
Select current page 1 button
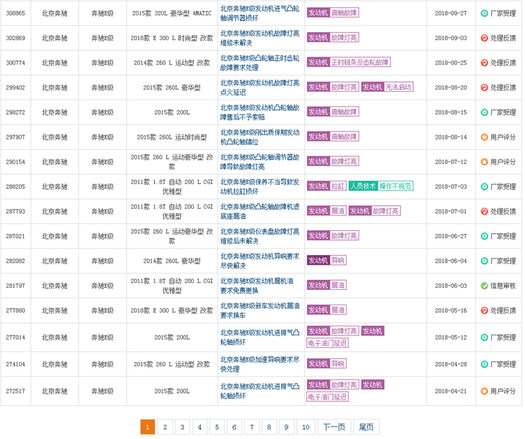(147, 427)
